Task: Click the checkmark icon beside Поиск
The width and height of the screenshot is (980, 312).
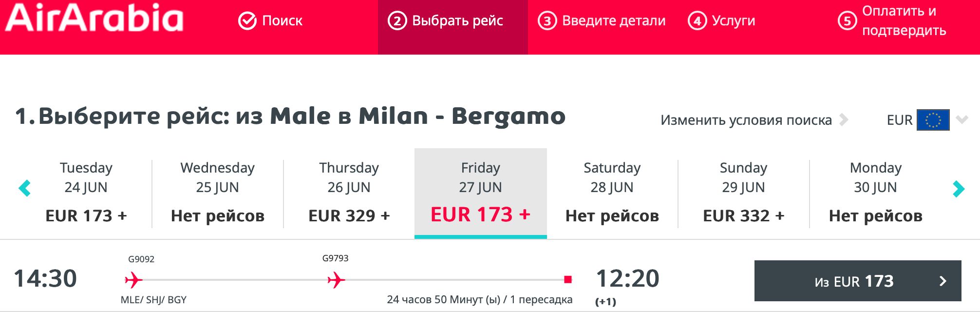Action: coord(247,21)
